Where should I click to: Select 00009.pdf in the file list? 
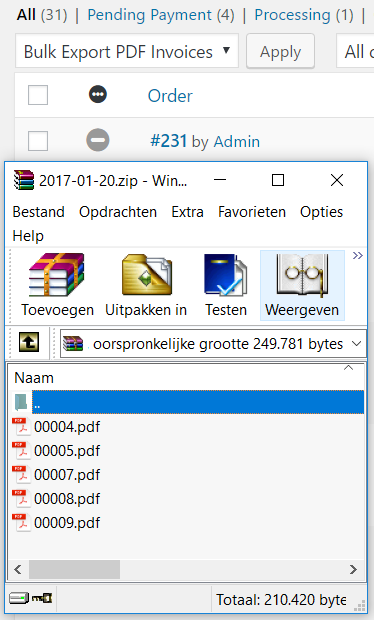point(67,523)
